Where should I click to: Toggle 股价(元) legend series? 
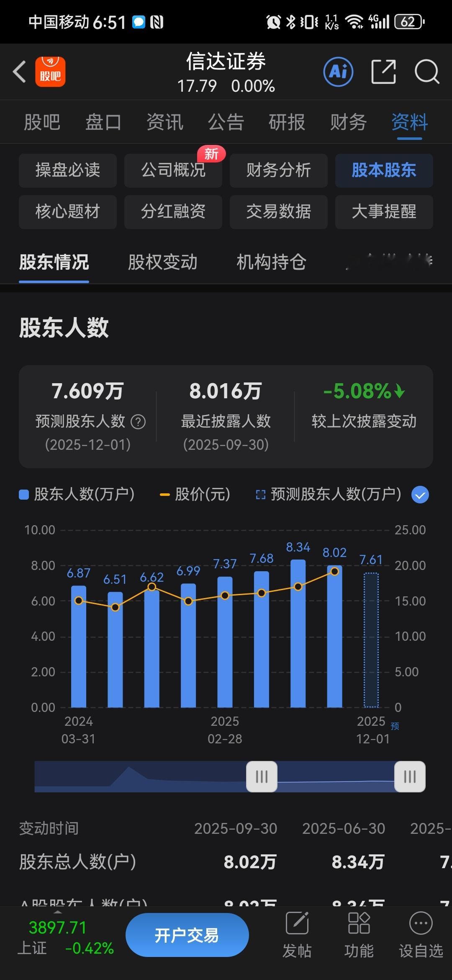[x=195, y=495]
